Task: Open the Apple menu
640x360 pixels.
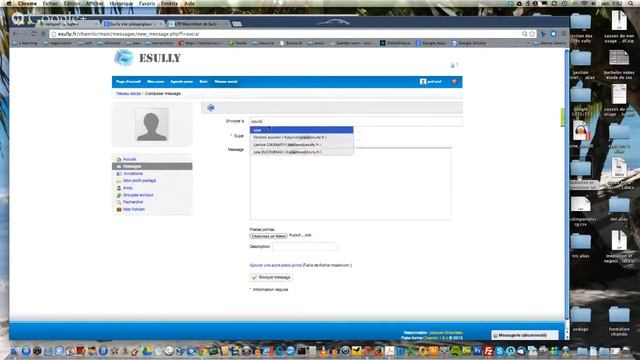Action: pos(9,3)
